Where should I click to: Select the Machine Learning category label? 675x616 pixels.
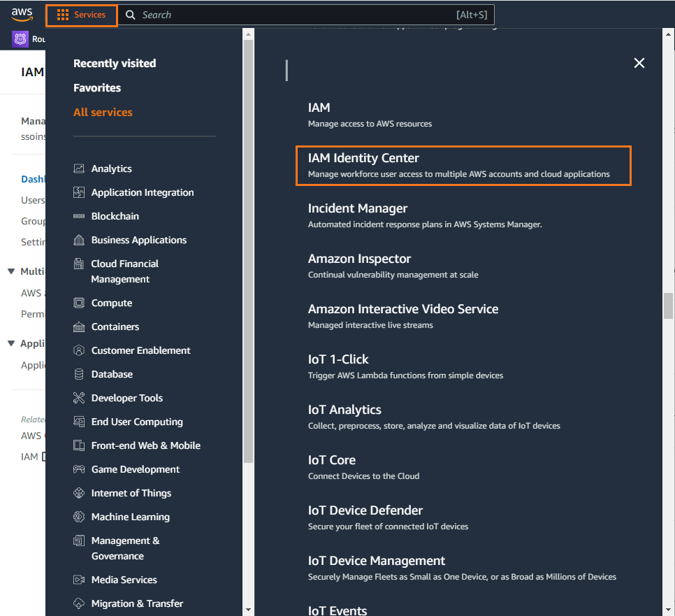(131, 517)
